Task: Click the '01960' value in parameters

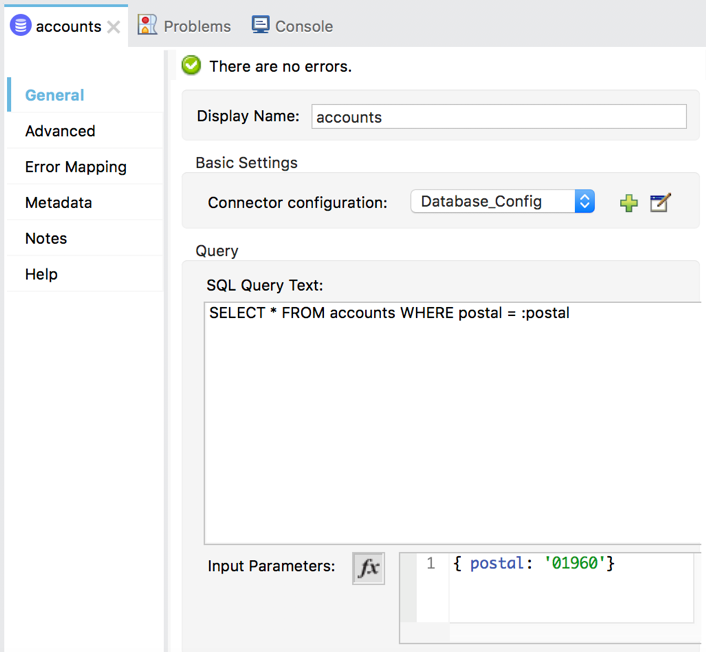Action: (575, 563)
